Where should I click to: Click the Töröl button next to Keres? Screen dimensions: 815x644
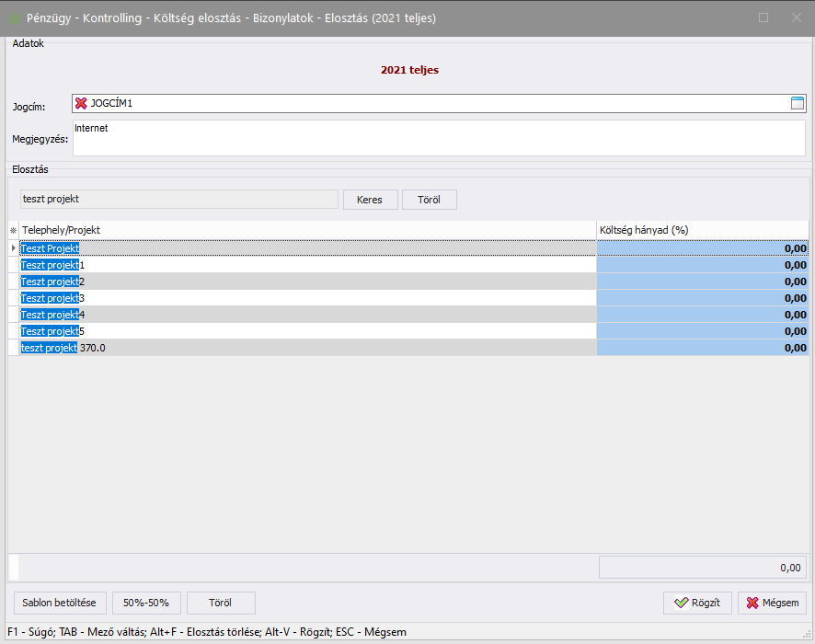[429, 200]
